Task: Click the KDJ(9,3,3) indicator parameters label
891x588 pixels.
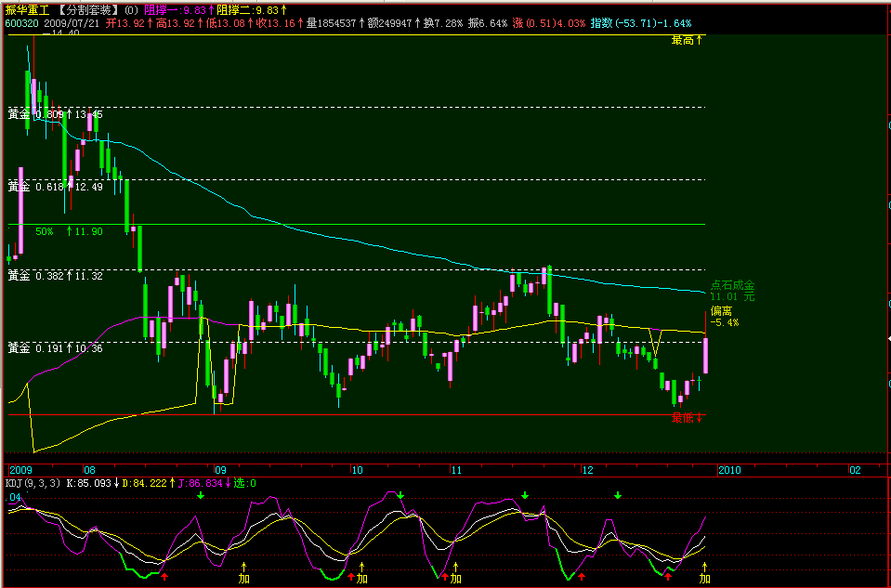Action: coord(28,483)
